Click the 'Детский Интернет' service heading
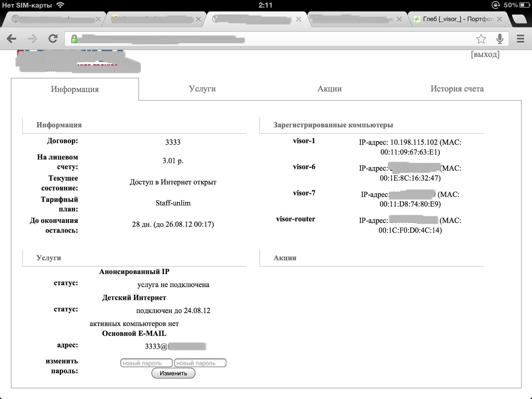The width and height of the screenshot is (532, 399). click(134, 298)
